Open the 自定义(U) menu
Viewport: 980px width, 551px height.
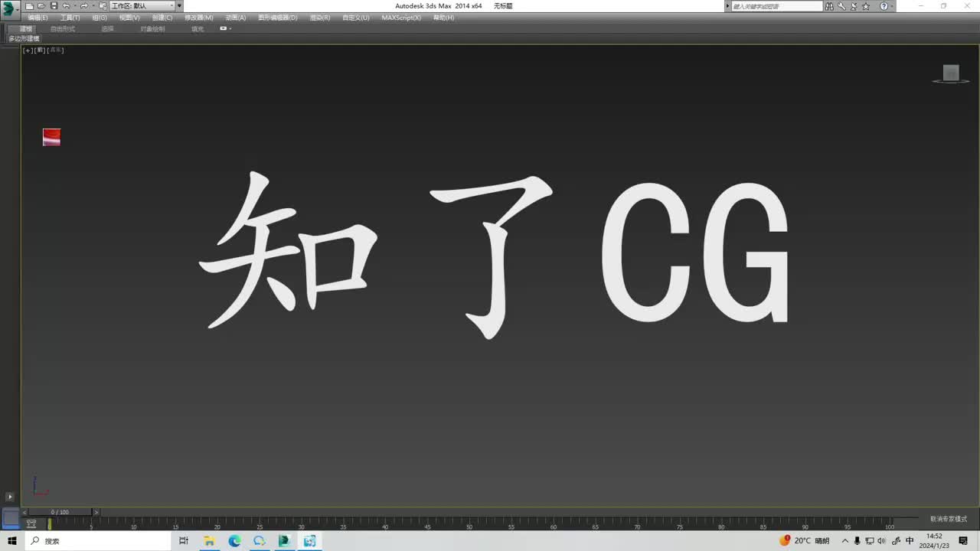coord(356,18)
